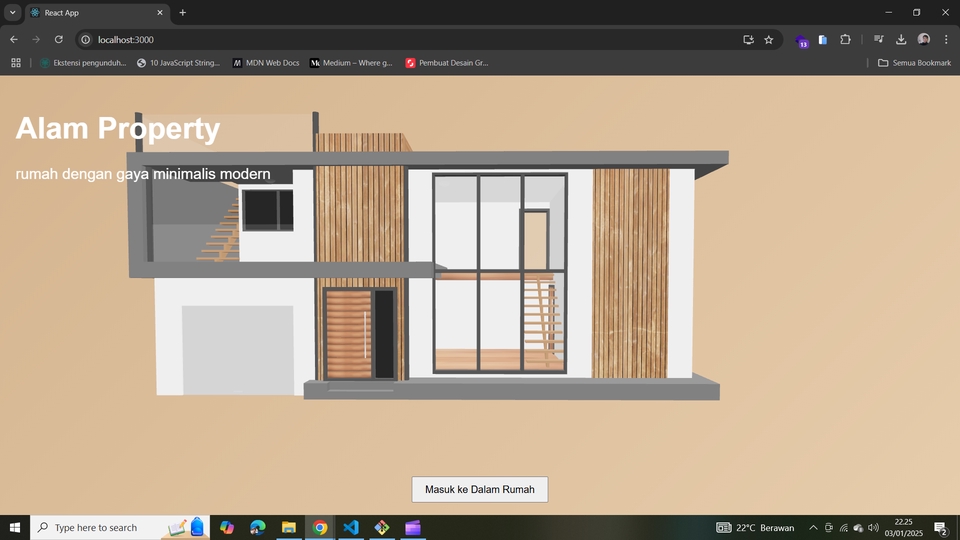Open the blue extension icon next to puzzle icon
Image resolution: width=960 pixels, height=540 pixels.
(x=823, y=40)
